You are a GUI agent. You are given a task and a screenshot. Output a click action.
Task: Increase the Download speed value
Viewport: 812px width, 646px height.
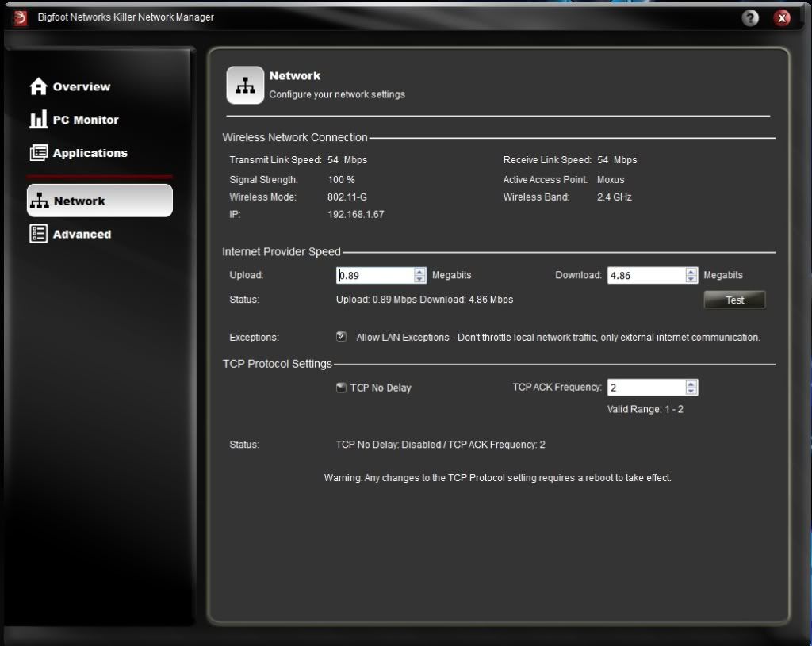pos(691,271)
